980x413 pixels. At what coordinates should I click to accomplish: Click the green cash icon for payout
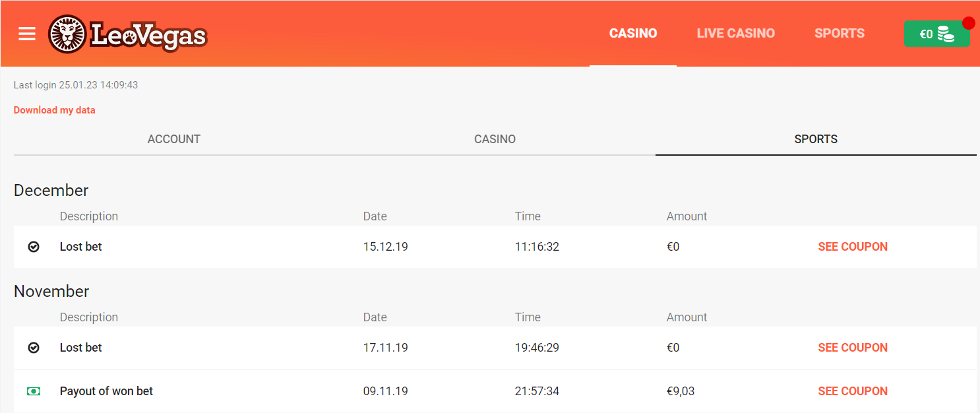(34, 391)
